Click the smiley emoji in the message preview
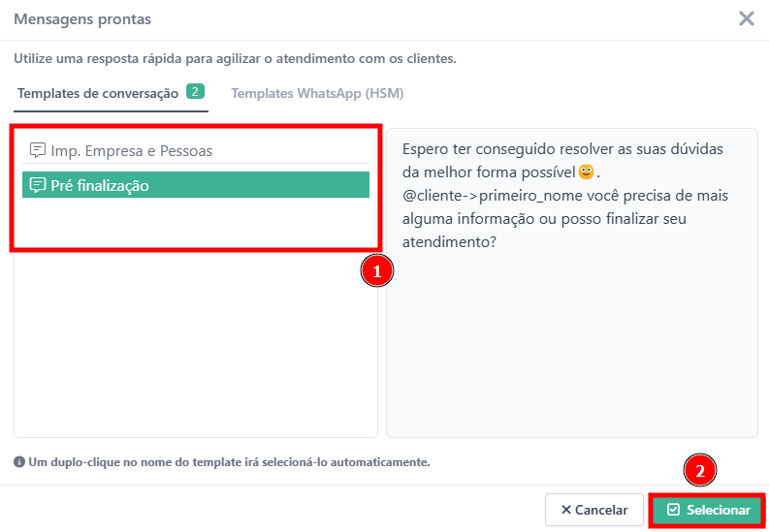The image size is (769, 532). click(586, 172)
